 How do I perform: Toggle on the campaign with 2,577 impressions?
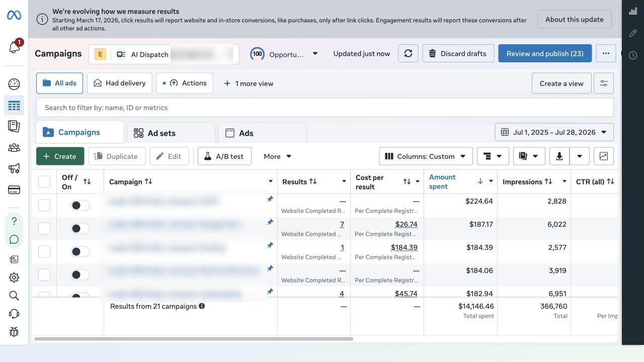[80, 251]
